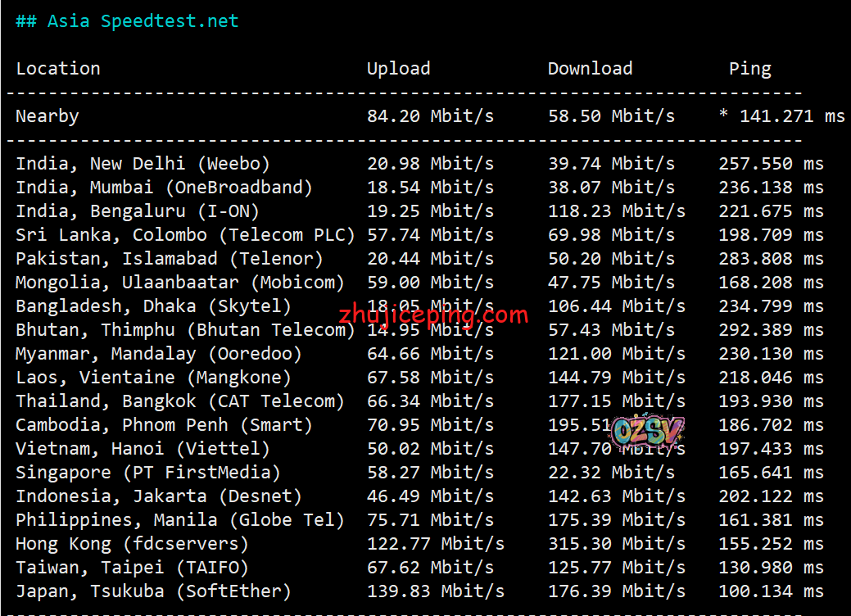Select the Upload column header
This screenshot has height=616, width=851.
[x=398, y=69]
